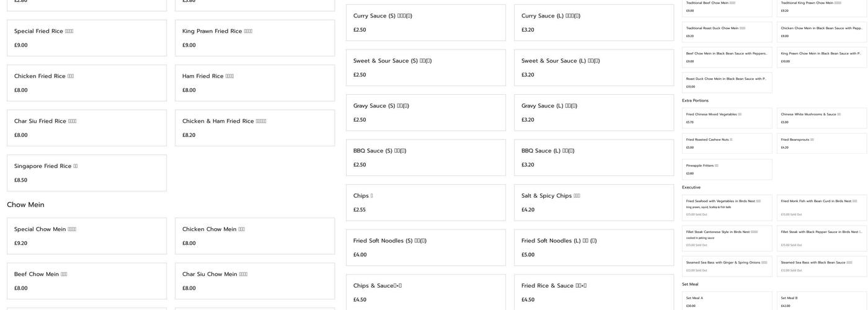
Task: Choose small Curry Sauce (S)
Action: click(426, 22)
